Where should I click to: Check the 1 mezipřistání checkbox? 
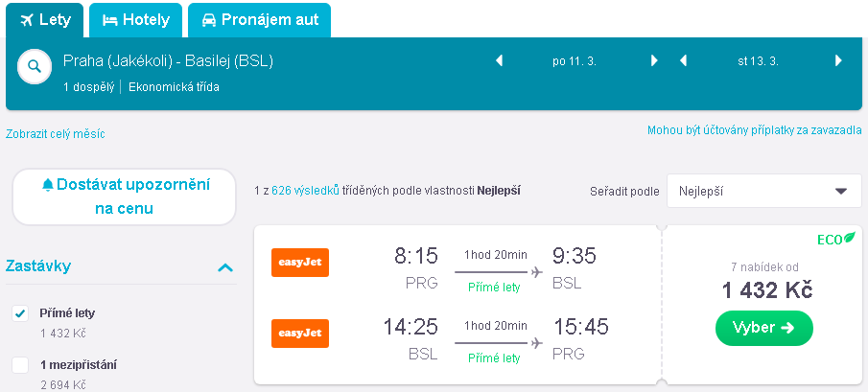point(20,365)
